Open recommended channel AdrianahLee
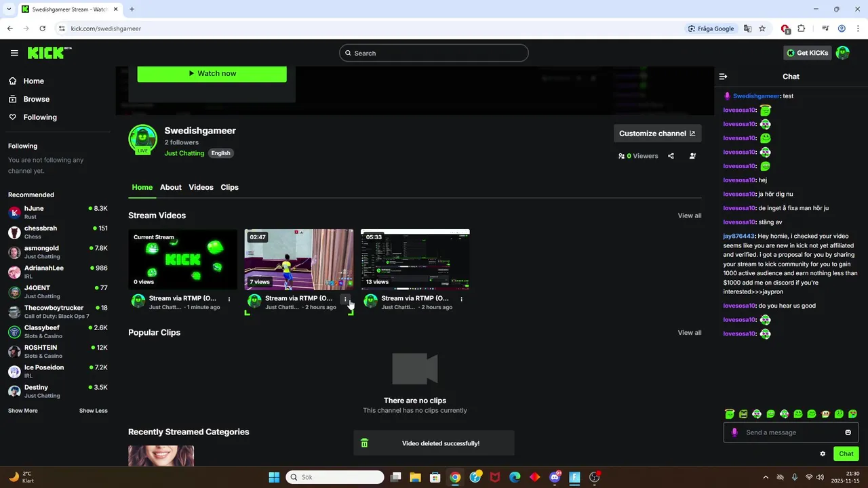868x488 pixels. [58, 272]
